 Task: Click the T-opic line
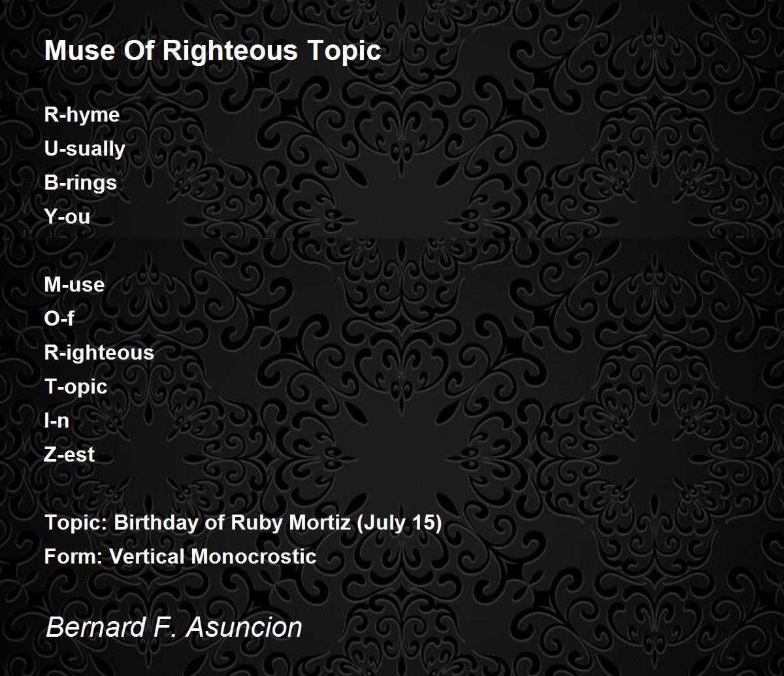(76, 387)
